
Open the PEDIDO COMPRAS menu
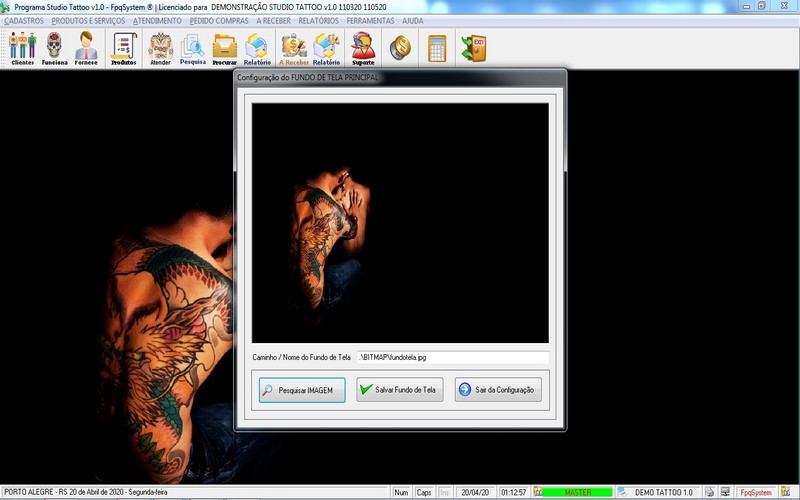click(x=219, y=21)
